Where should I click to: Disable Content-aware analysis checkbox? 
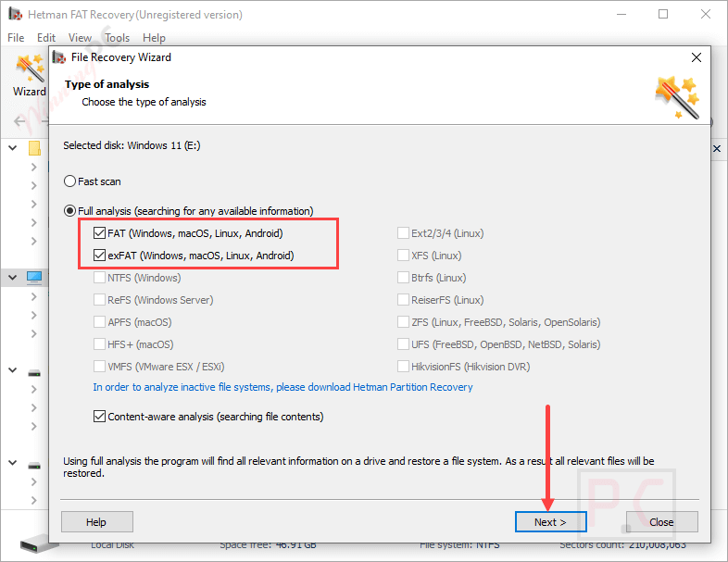(99, 417)
